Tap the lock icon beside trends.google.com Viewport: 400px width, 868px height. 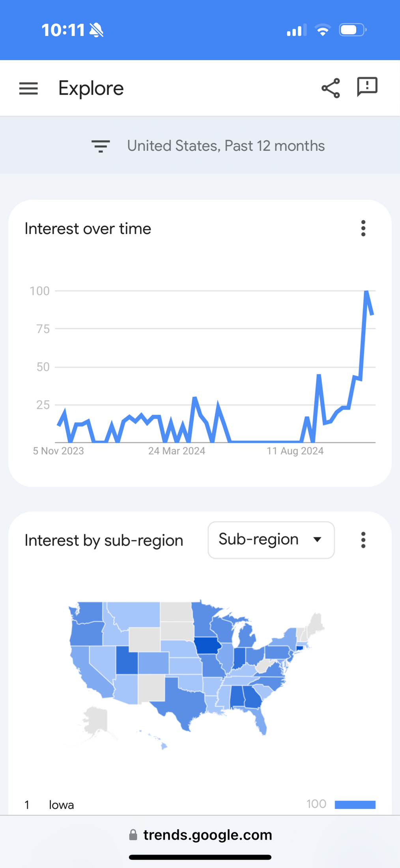(133, 835)
